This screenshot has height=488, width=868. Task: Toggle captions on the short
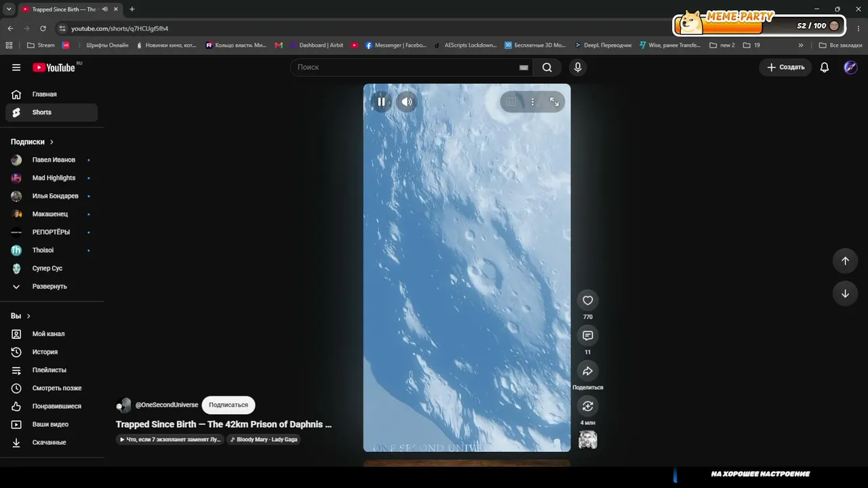[x=511, y=102]
